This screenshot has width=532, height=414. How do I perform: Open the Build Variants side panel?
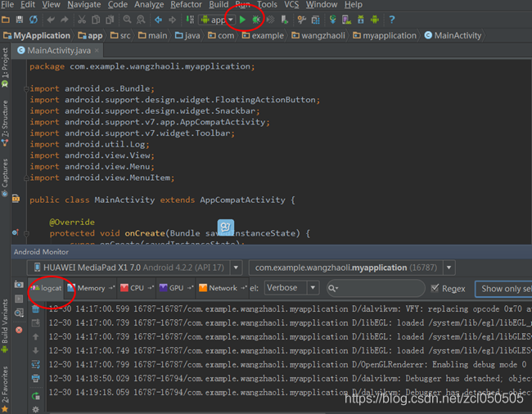click(x=5, y=326)
